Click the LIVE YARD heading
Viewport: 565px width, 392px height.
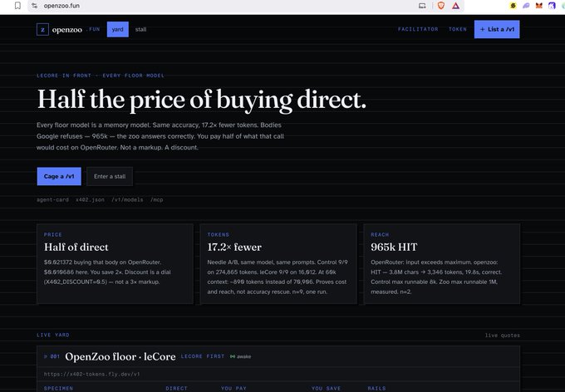pyautogui.click(x=53, y=335)
